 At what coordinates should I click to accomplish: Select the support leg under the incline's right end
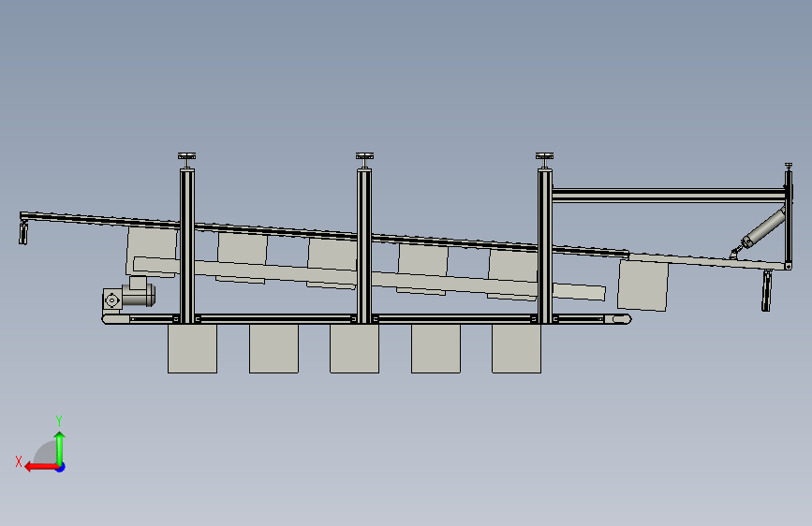[766, 290]
